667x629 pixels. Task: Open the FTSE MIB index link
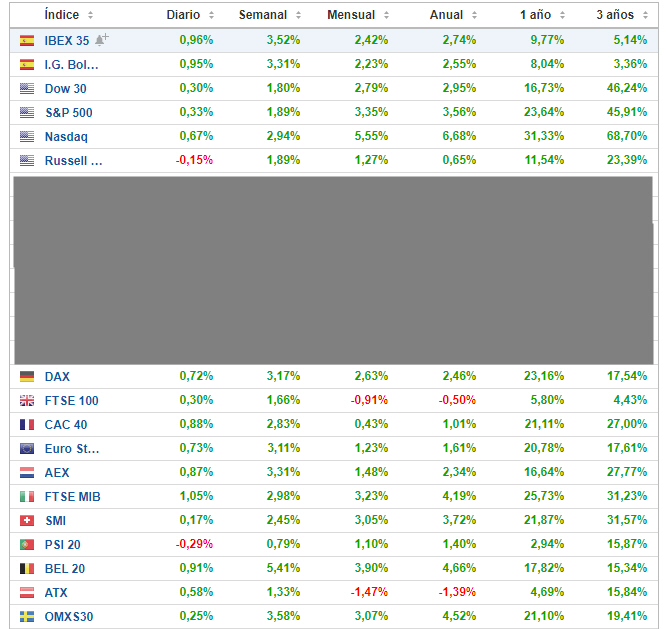pyautogui.click(x=72, y=497)
